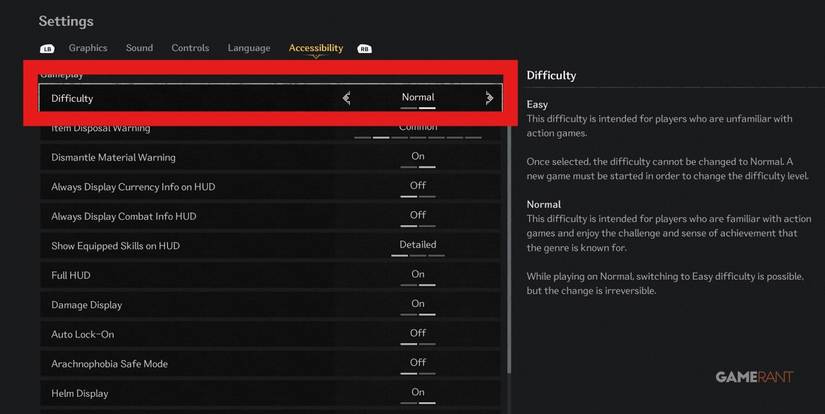The width and height of the screenshot is (825, 414).
Task: Toggle Helm Display setting
Action: pos(418,393)
